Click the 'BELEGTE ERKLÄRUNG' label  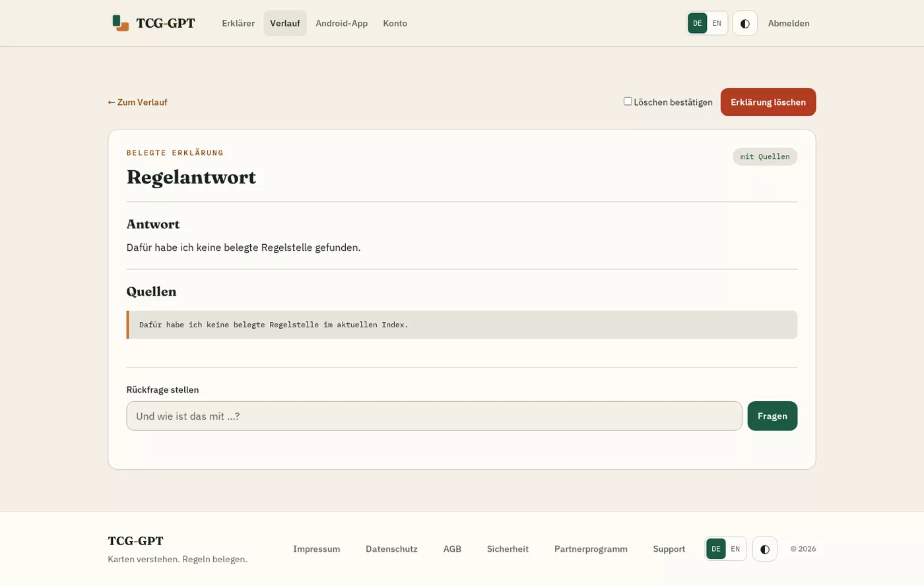coord(175,152)
